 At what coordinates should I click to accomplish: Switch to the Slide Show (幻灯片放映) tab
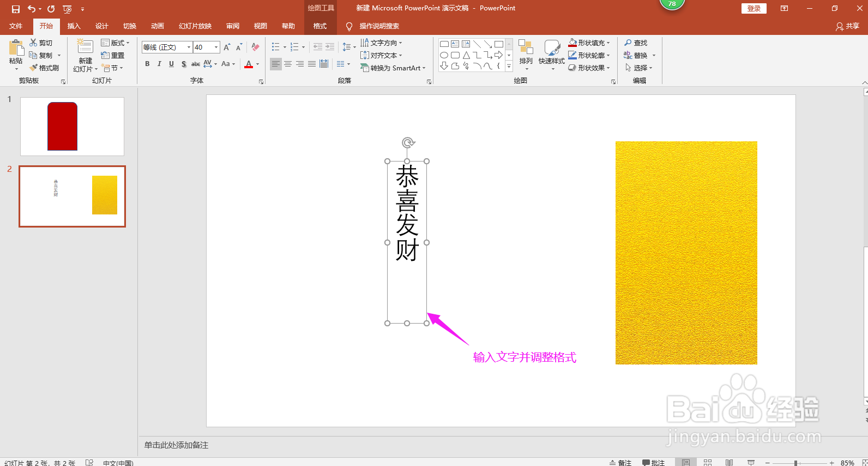195,26
